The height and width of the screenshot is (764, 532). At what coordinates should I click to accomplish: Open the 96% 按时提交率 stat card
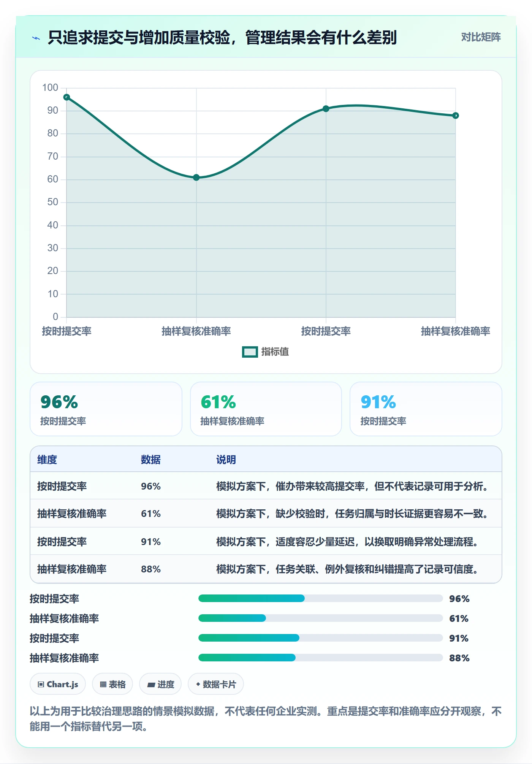click(106, 409)
